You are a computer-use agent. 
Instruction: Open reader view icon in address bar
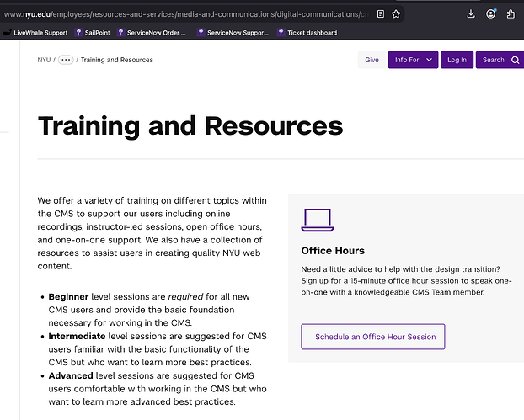pyautogui.click(x=380, y=14)
